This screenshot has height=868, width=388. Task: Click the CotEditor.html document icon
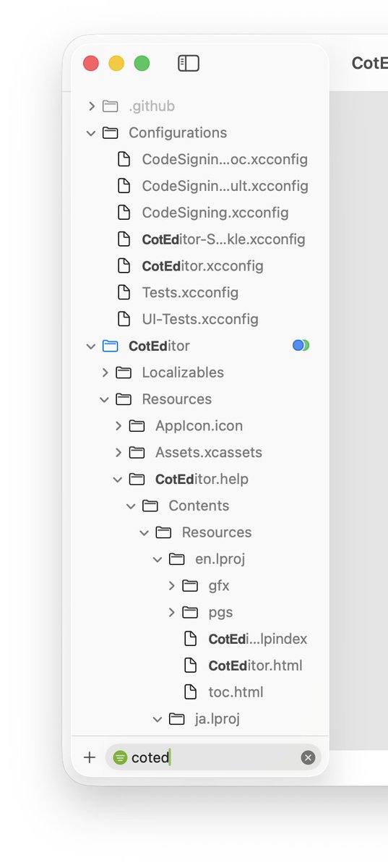(x=190, y=665)
